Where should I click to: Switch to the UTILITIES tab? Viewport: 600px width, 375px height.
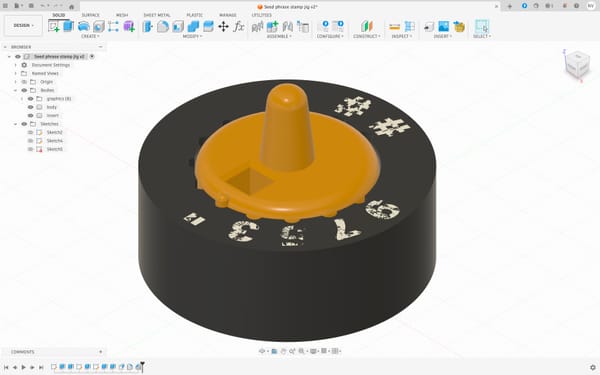(x=262, y=15)
